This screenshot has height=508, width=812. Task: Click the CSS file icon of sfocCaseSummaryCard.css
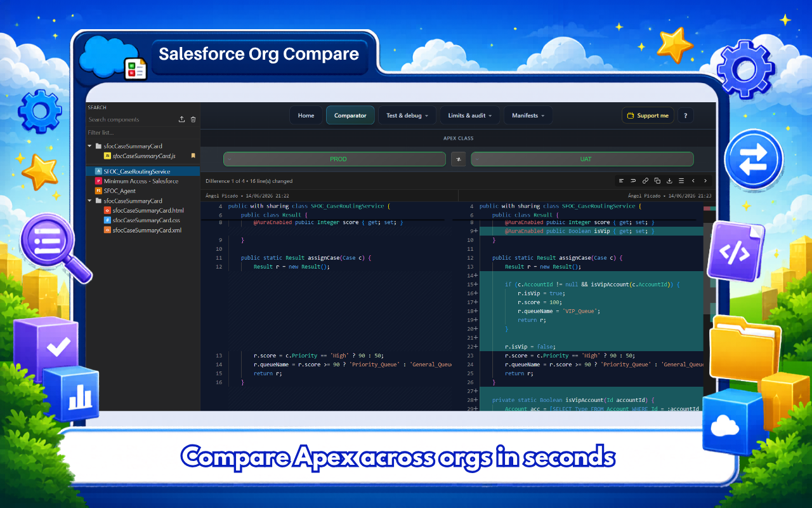(x=107, y=220)
